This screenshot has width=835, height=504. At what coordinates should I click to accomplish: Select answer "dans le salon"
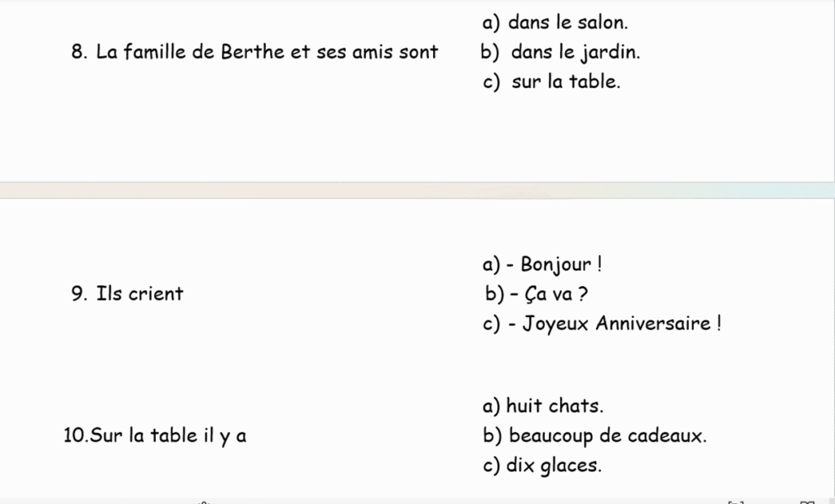click(x=568, y=24)
